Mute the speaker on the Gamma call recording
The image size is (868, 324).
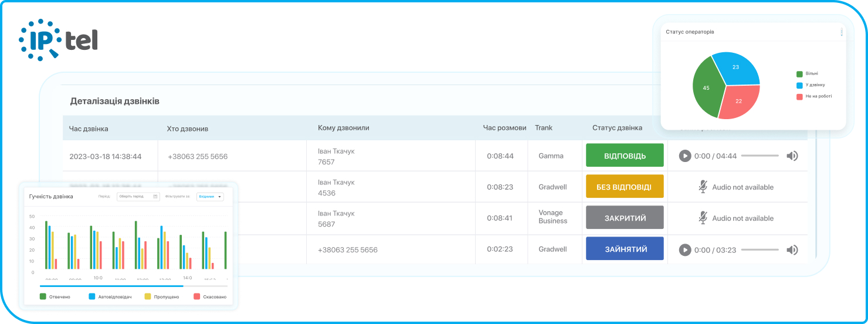click(792, 156)
